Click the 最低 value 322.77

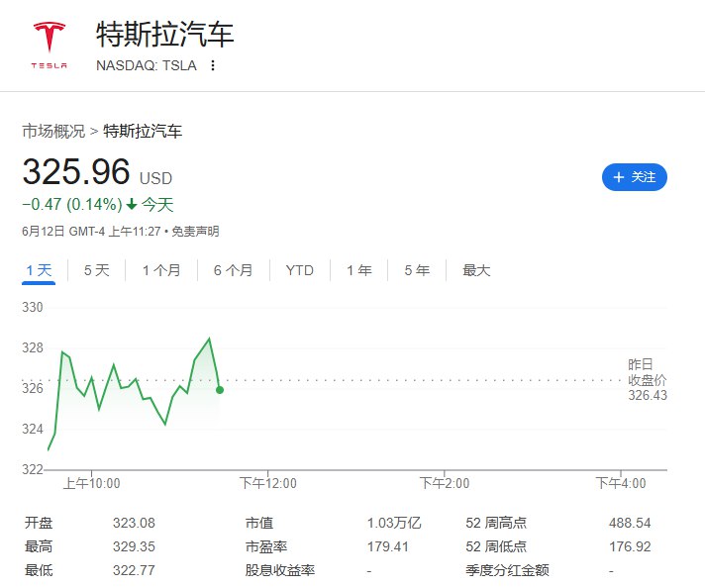134,570
